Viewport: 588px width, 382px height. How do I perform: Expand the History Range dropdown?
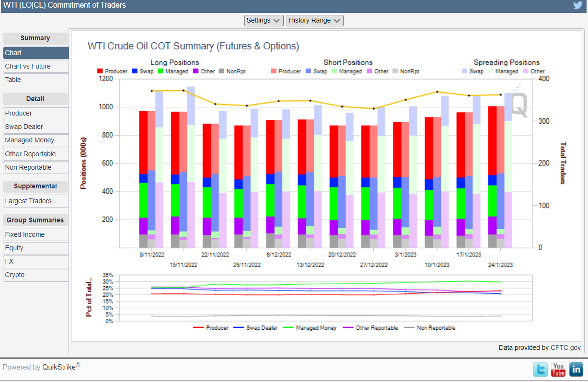315,21
